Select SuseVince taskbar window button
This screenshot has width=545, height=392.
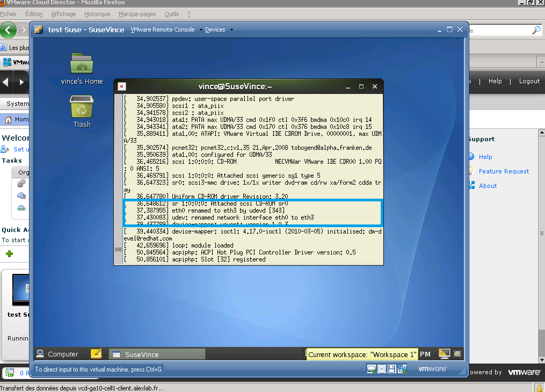tap(157, 354)
